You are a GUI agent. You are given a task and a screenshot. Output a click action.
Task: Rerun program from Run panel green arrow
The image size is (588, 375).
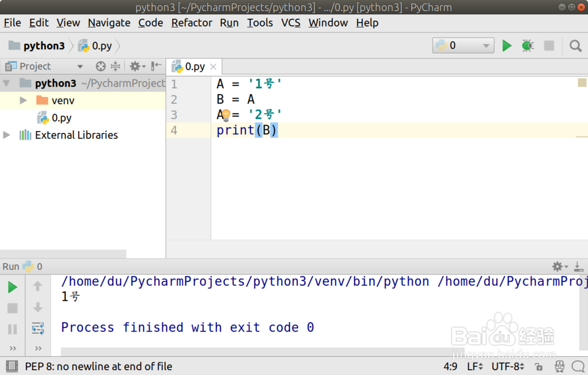pos(12,287)
